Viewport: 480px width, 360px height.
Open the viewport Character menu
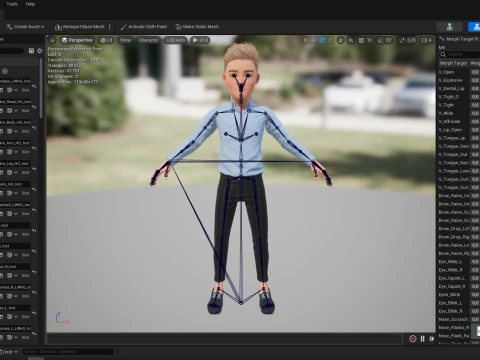(148, 40)
